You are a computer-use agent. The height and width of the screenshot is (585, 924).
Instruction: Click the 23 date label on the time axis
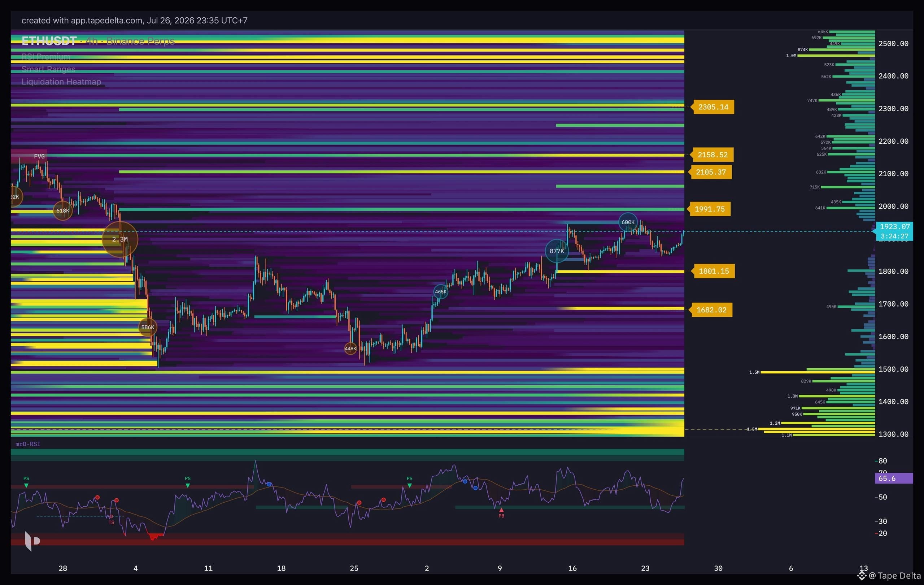click(645, 568)
